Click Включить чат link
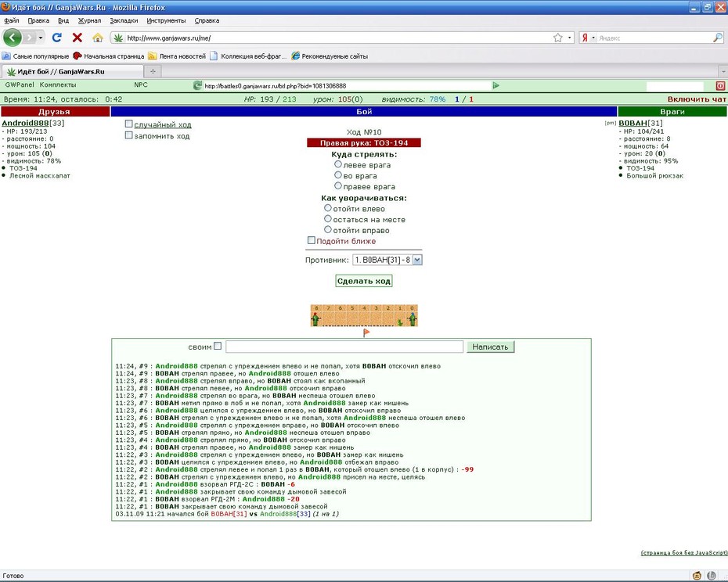Image resolution: width=728 pixels, height=582 pixels. (x=697, y=99)
